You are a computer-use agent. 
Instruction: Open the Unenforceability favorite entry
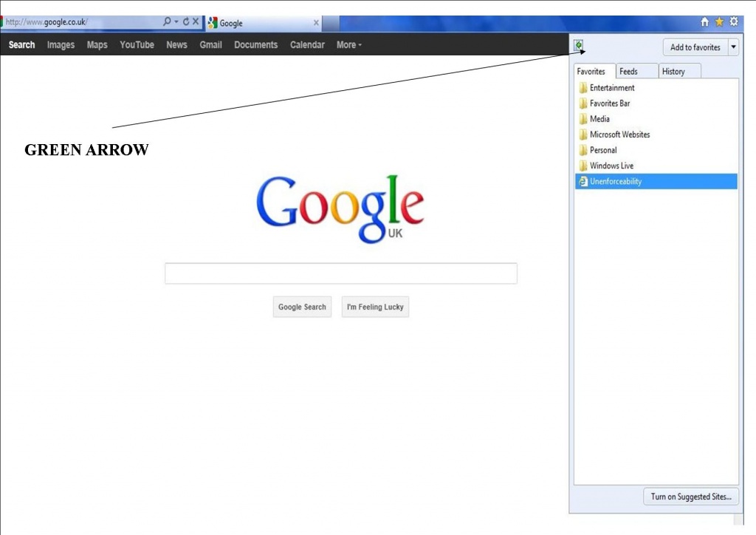(616, 182)
